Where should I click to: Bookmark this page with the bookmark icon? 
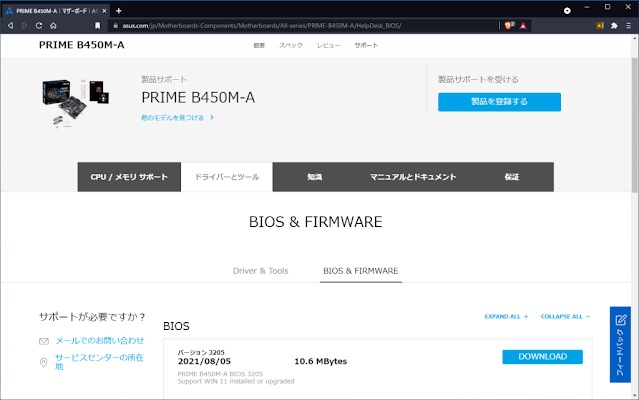click(97, 26)
